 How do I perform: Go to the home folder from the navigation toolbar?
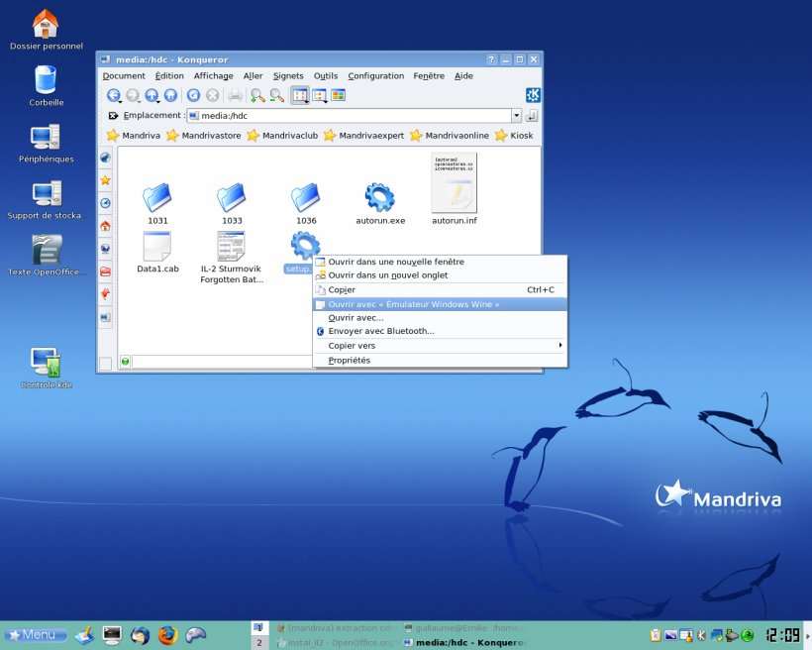(x=170, y=95)
